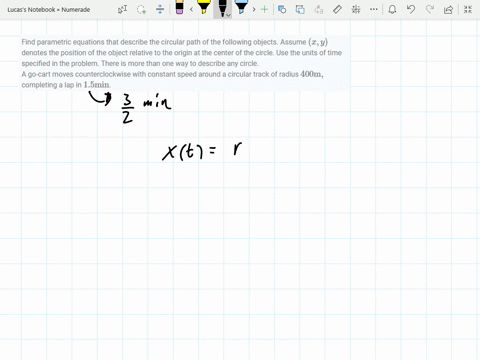Undo the last ink stroke

coord(411,9)
